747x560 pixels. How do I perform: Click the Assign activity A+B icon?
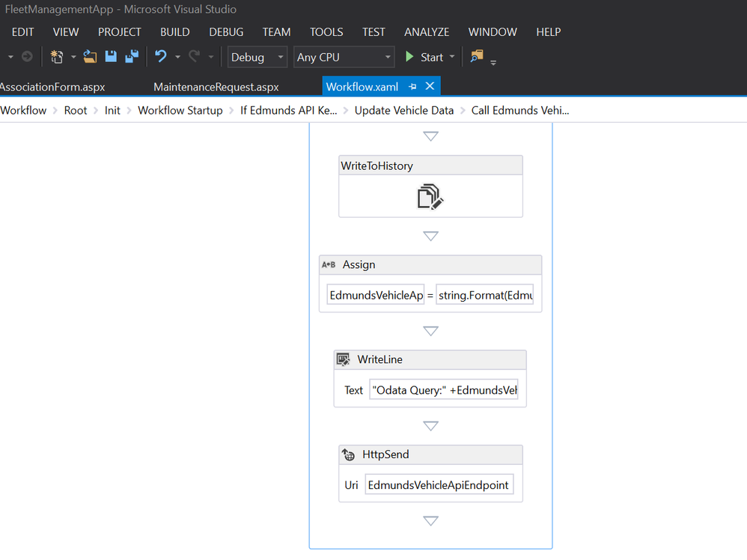coord(329,264)
